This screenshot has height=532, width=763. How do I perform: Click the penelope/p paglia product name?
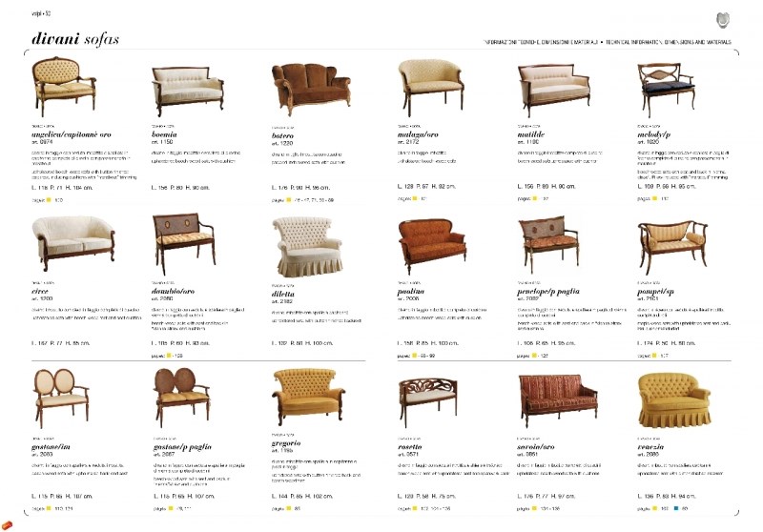click(x=547, y=292)
